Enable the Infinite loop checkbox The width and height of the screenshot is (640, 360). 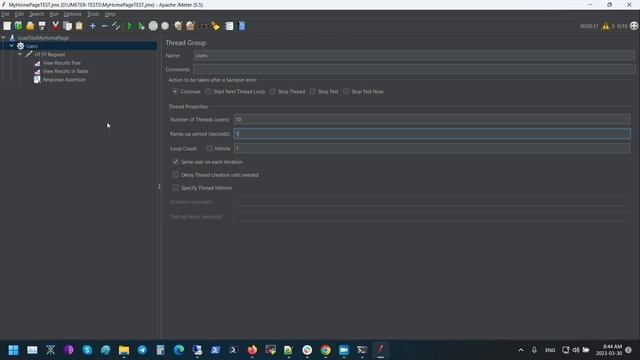(209, 148)
